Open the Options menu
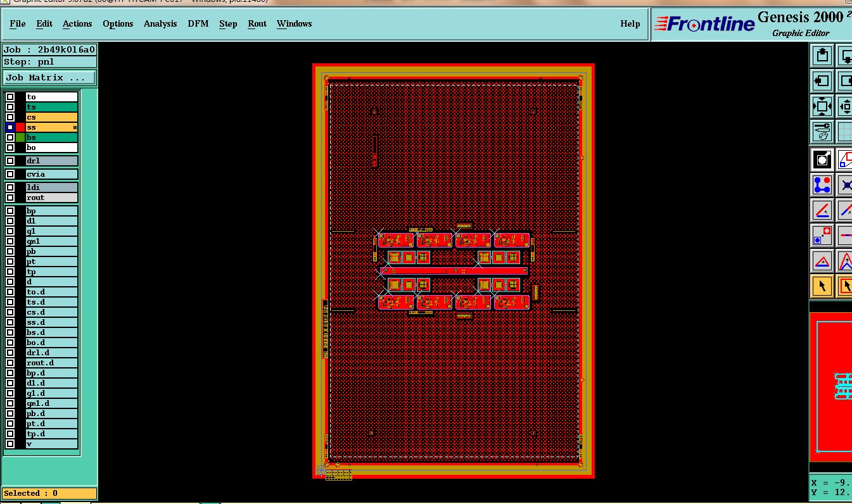Image resolution: width=852 pixels, height=504 pixels. [118, 23]
